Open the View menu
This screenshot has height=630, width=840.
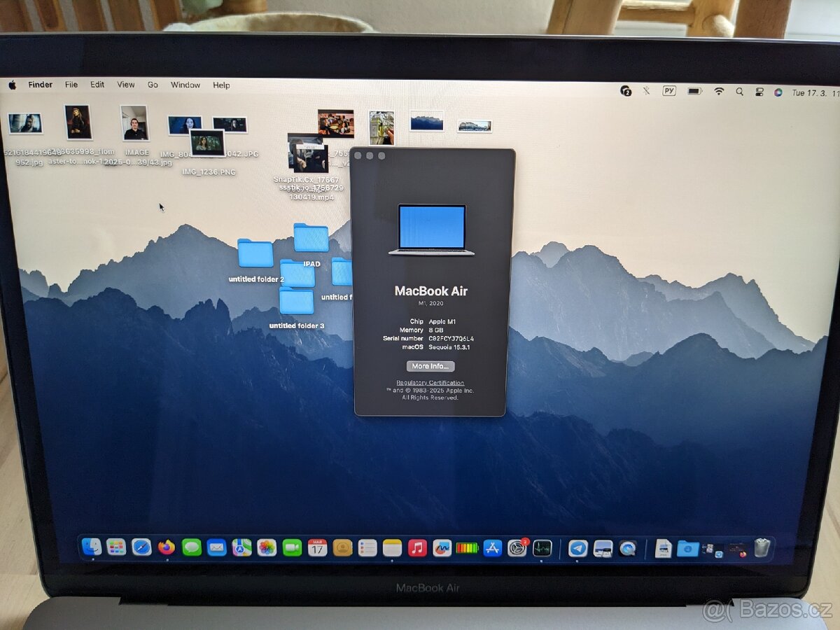click(126, 85)
